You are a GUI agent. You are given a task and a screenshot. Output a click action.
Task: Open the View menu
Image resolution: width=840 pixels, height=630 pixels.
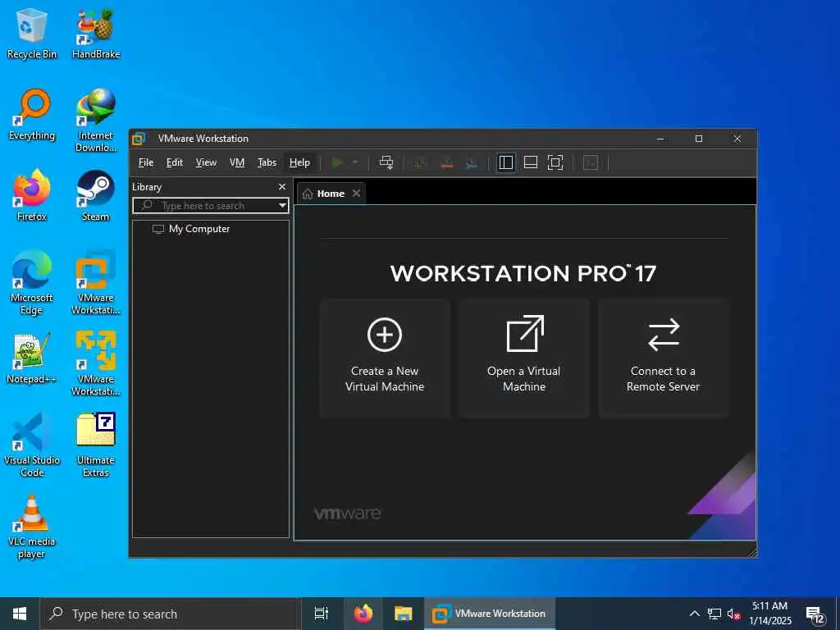pyautogui.click(x=206, y=162)
